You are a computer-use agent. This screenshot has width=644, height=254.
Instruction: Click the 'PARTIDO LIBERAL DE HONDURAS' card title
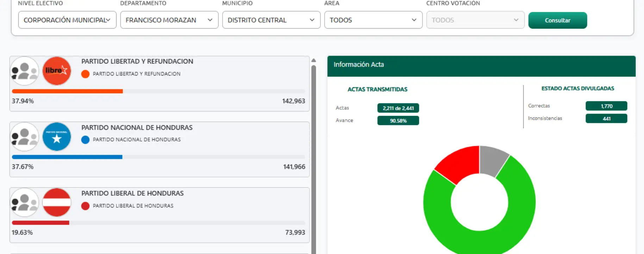[132, 193]
